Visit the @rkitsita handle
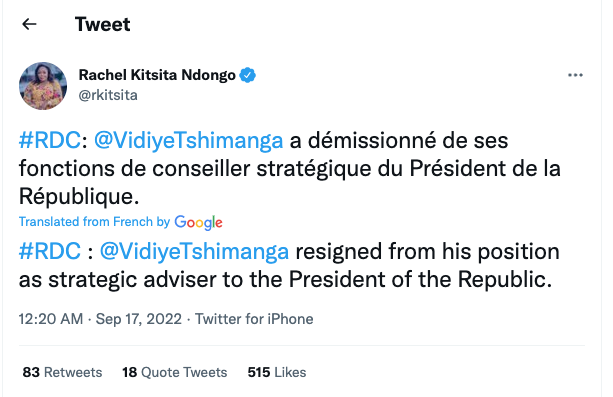The height and width of the screenshot is (397, 613). coord(108,95)
